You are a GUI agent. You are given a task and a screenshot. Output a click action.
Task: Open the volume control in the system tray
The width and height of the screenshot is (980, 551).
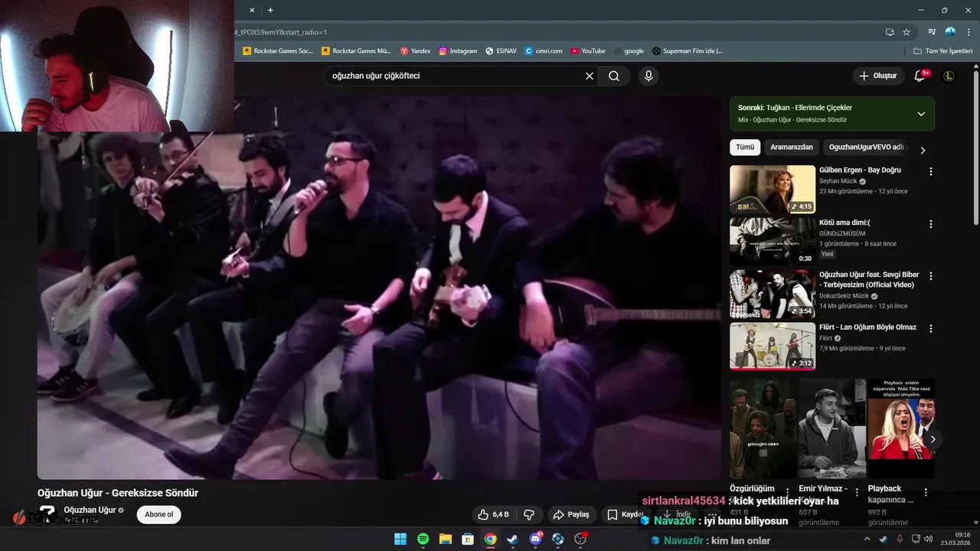(x=929, y=539)
